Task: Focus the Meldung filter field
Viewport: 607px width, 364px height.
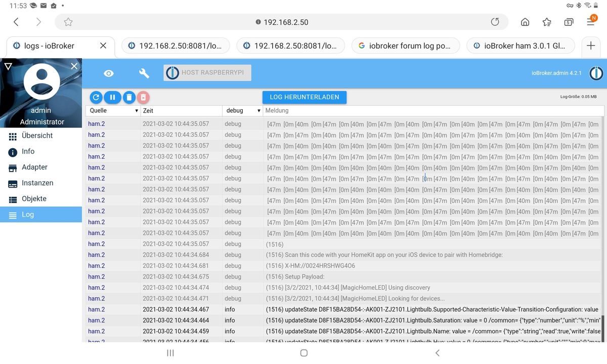Action: (434, 110)
